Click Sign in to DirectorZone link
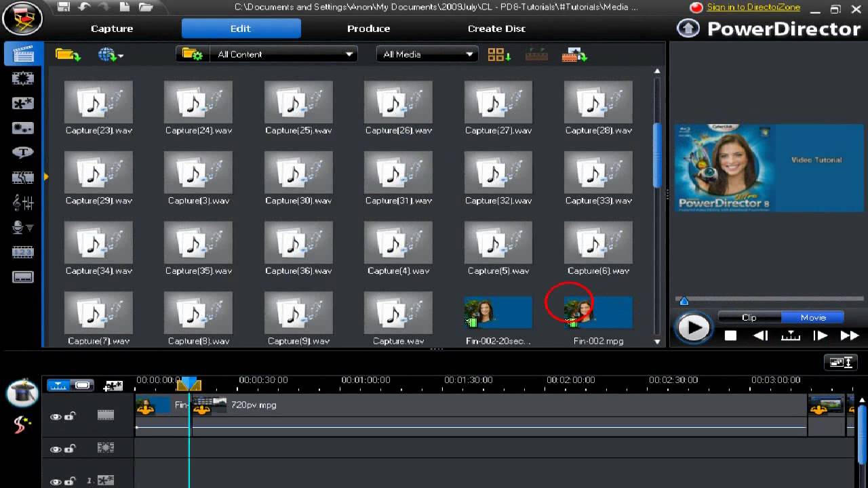 (x=753, y=7)
